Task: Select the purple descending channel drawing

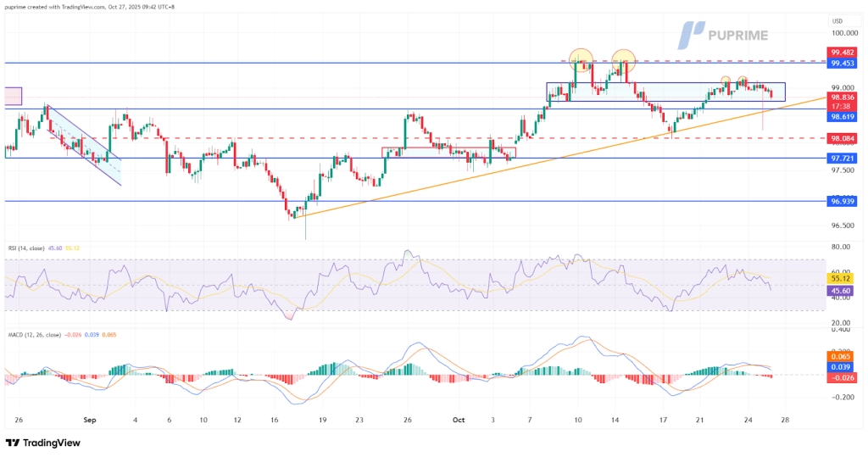Action: coord(85,145)
